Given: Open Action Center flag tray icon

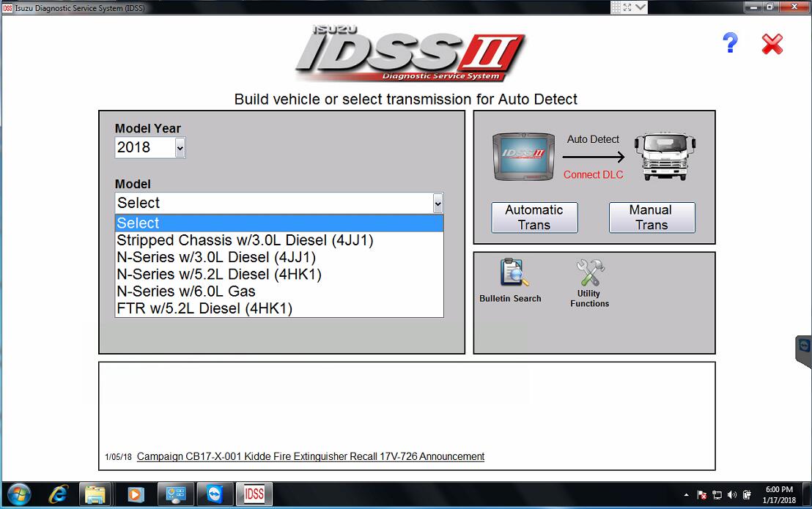Looking at the screenshot, I should pyautogui.click(x=701, y=495).
